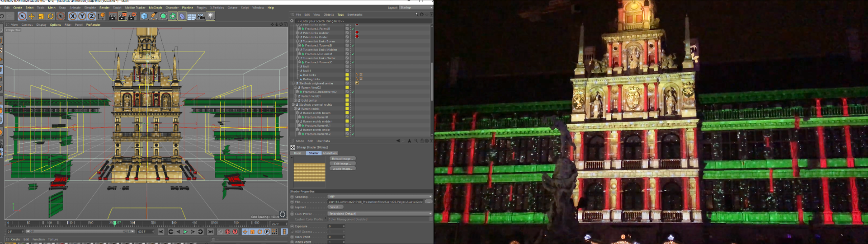Switch the coordinate system cube icon
The width and height of the screenshot is (868, 244).
(x=101, y=16)
